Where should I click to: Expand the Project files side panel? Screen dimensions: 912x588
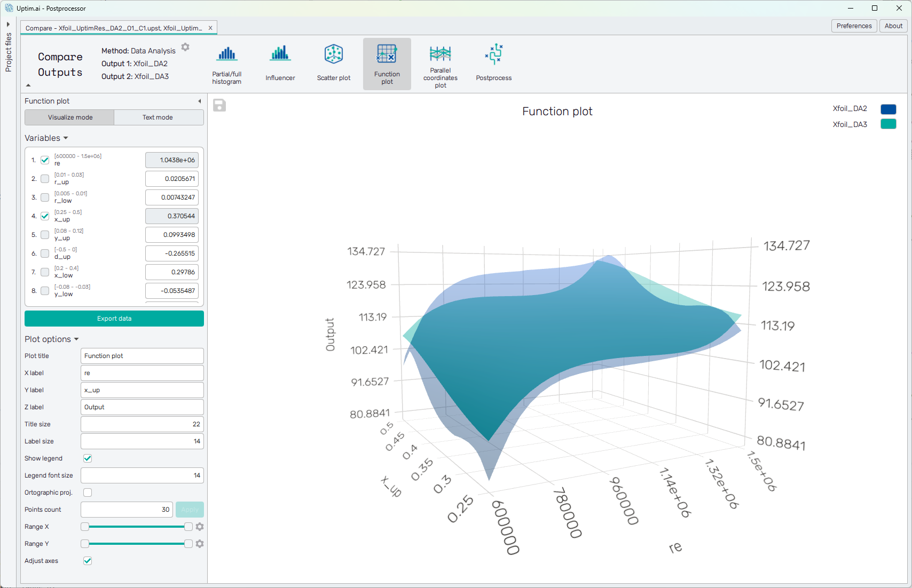coord(8,25)
